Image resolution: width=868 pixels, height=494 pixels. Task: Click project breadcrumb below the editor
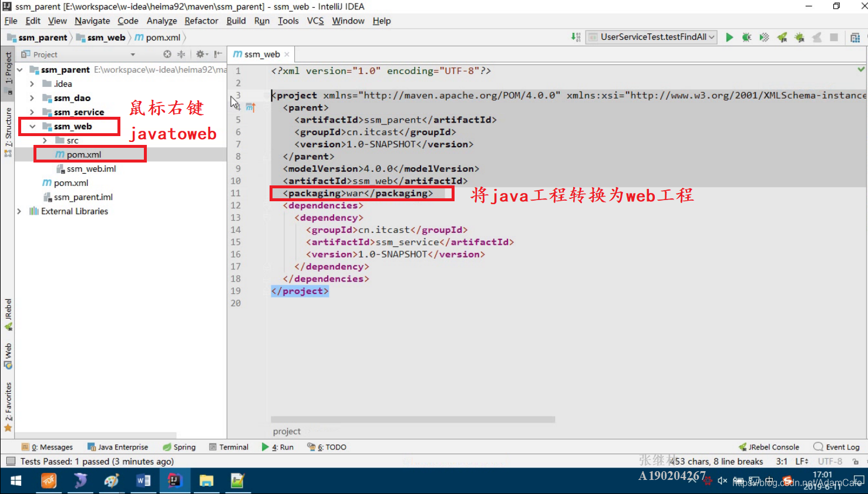tap(287, 431)
